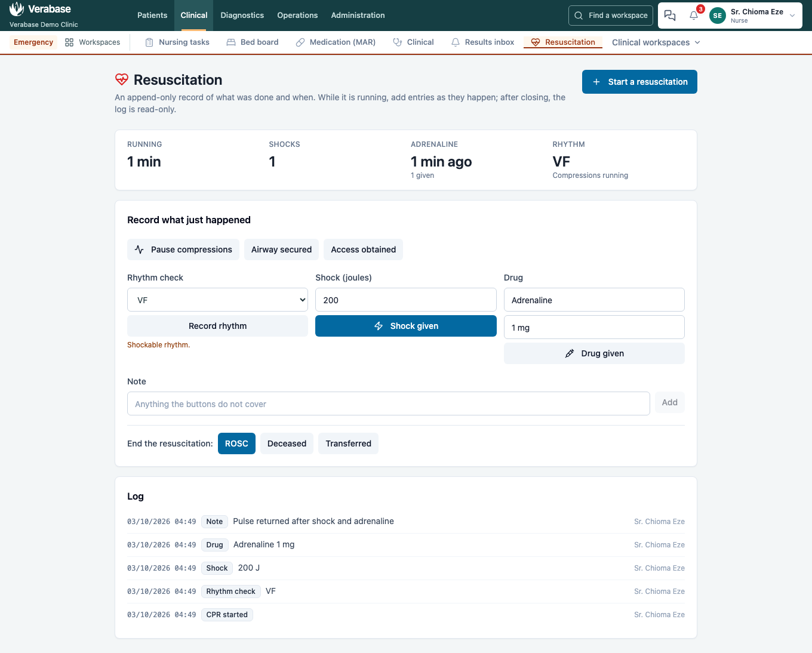Open Bed board from toolbar

(253, 42)
